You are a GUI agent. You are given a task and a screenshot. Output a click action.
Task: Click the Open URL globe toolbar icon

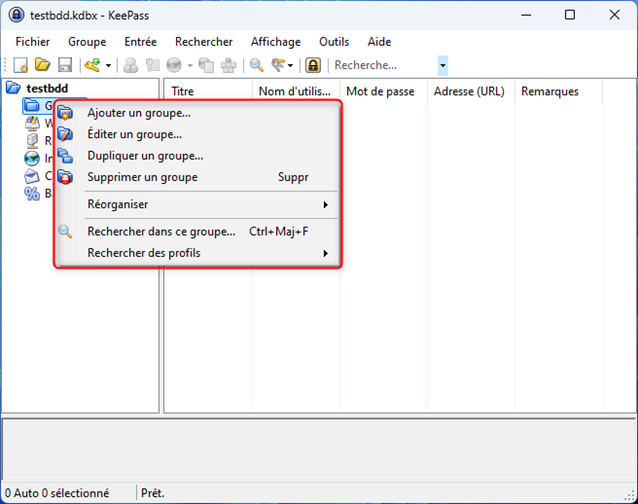pos(174,65)
